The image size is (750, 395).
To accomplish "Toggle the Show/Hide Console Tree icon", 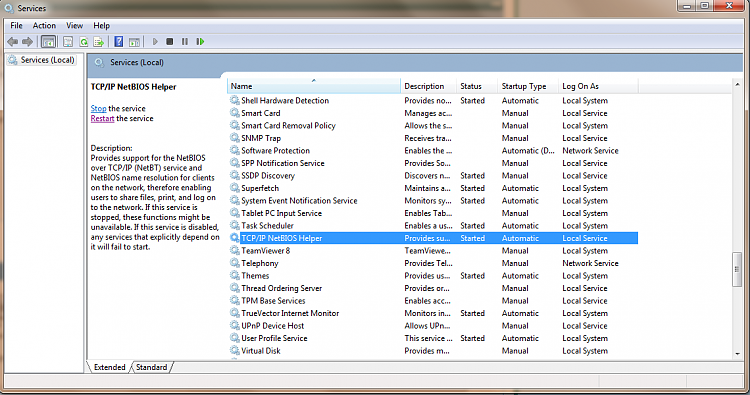I will pyautogui.click(x=48, y=42).
